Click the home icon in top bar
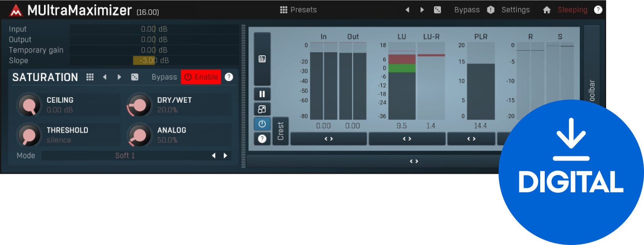 [547, 10]
